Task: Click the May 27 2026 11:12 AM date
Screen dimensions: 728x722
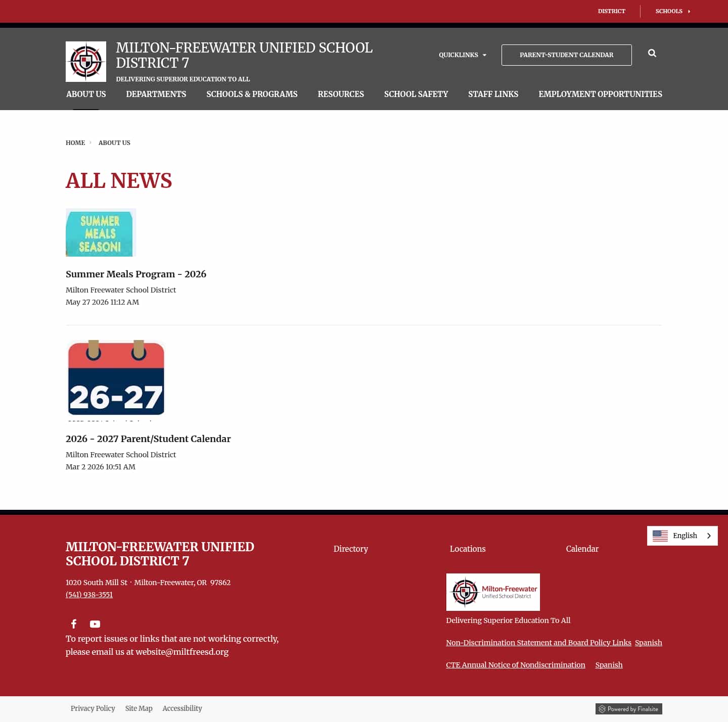Action: point(102,302)
